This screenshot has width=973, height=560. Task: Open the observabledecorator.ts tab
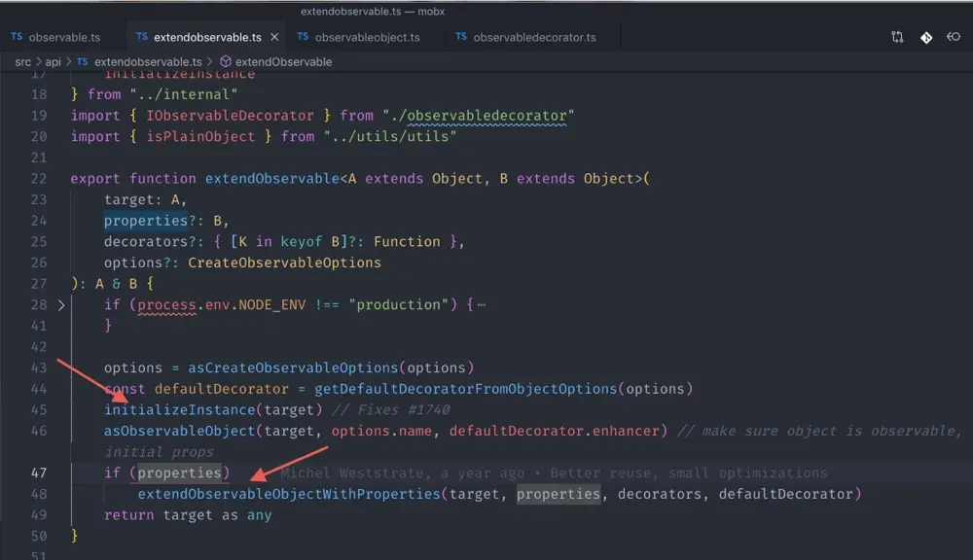pos(534,37)
